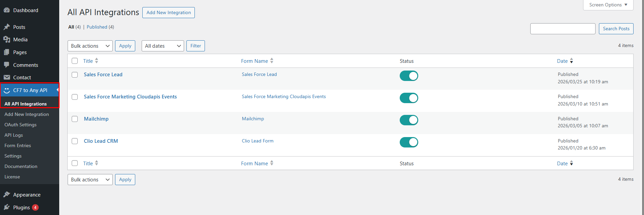The height and width of the screenshot is (215, 644).
Task: Open the top Bulk actions dropdown
Action: coord(90,46)
